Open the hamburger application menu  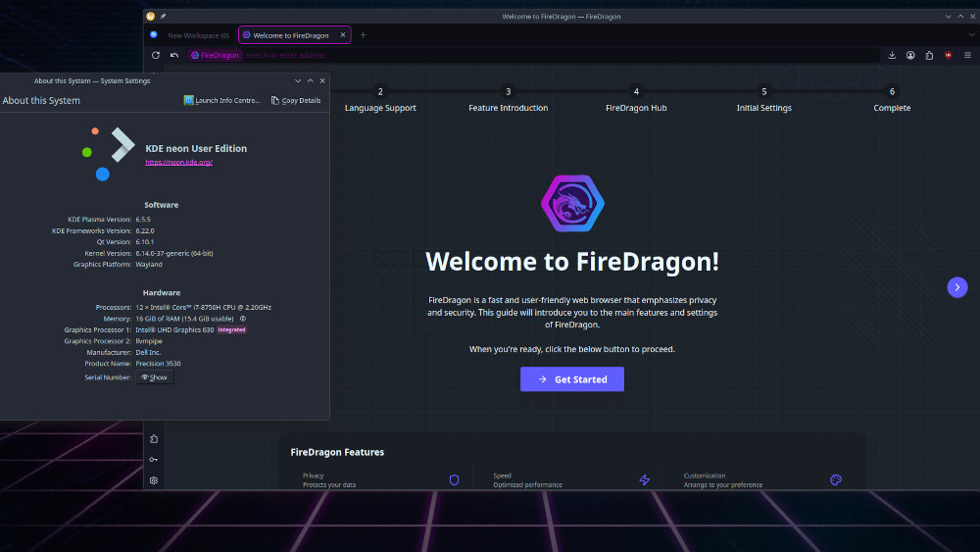click(967, 55)
